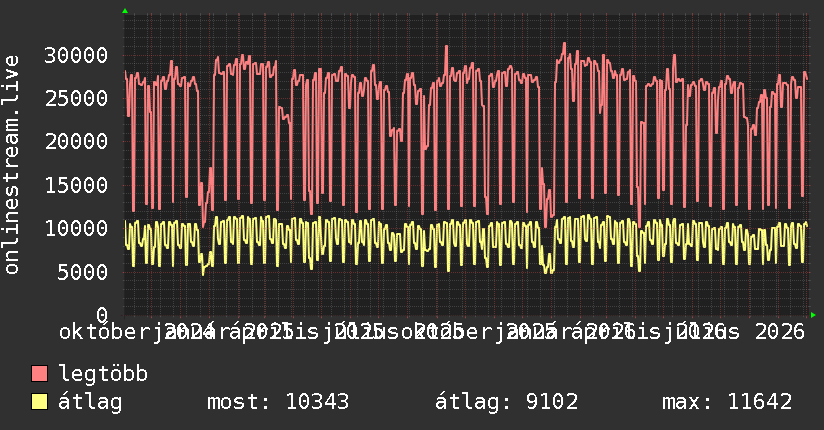Click the highest peak of the red line

pos(564,43)
